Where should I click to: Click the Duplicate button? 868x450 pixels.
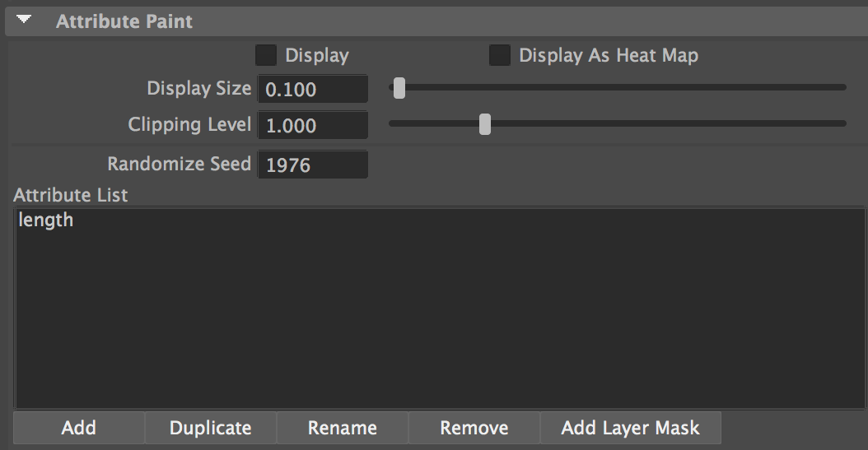(x=210, y=427)
